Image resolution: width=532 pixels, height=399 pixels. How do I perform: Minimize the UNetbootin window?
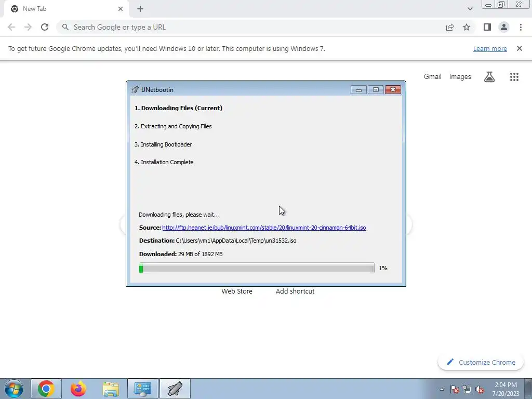coord(358,90)
